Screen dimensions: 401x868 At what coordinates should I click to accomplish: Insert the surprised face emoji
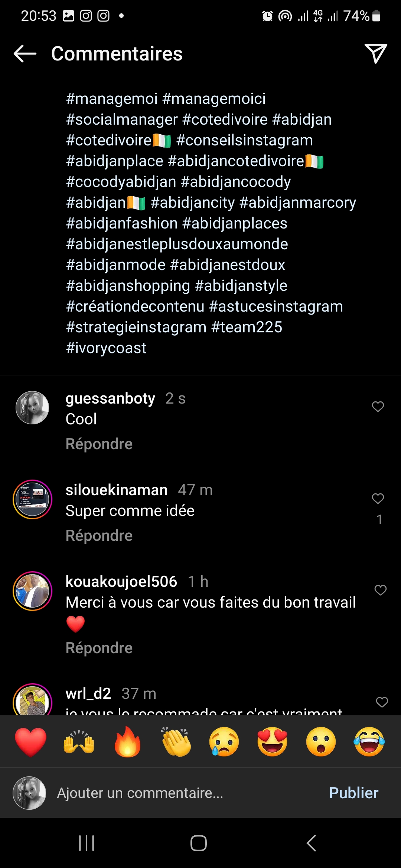pyautogui.click(x=321, y=742)
